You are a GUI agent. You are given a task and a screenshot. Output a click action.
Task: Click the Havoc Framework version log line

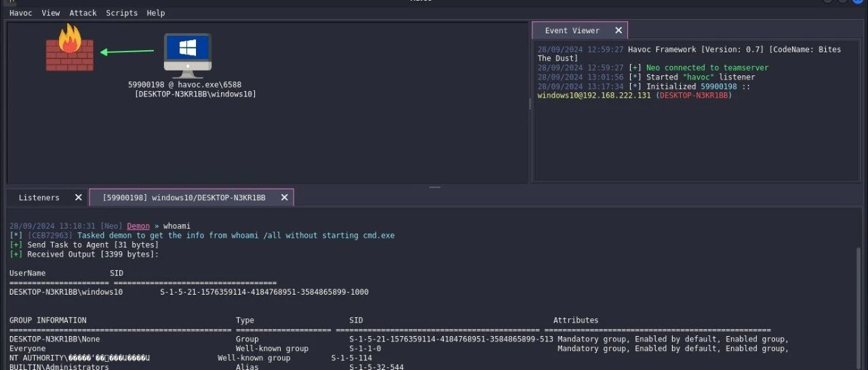[689, 54]
